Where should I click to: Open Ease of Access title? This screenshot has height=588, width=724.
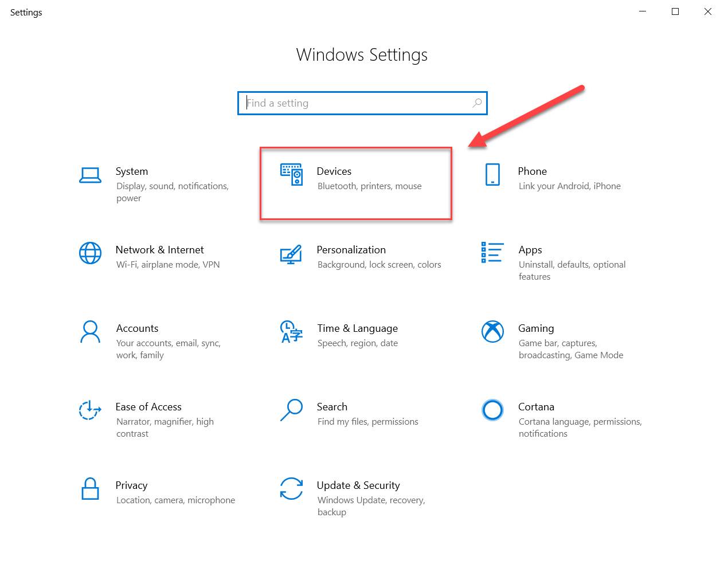click(x=148, y=407)
